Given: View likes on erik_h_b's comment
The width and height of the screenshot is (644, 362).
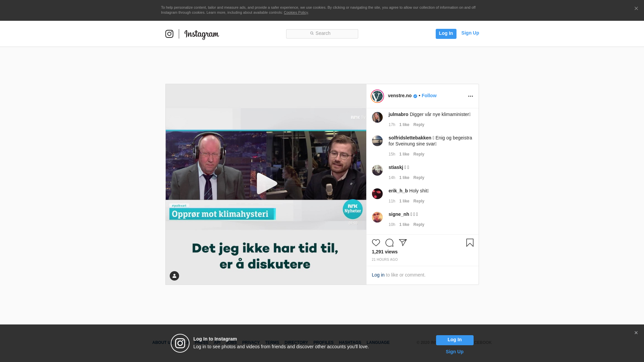Looking at the screenshot, I should coord(404,201).
